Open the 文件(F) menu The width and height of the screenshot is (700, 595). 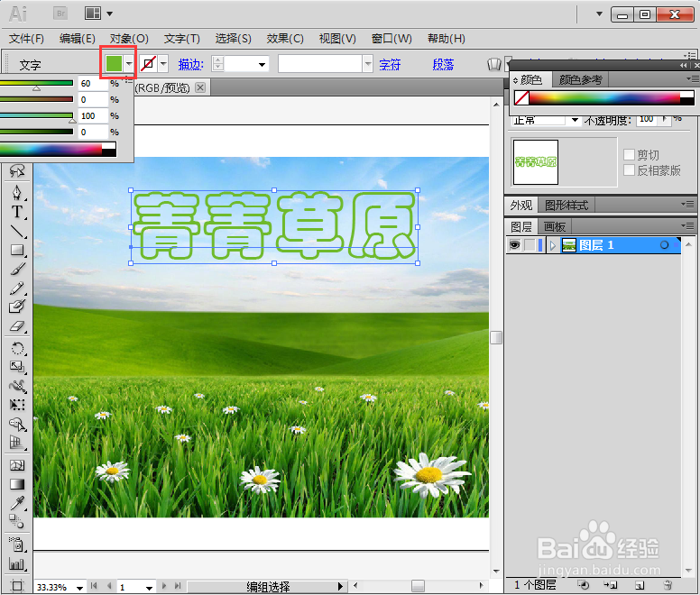point(26,39)
